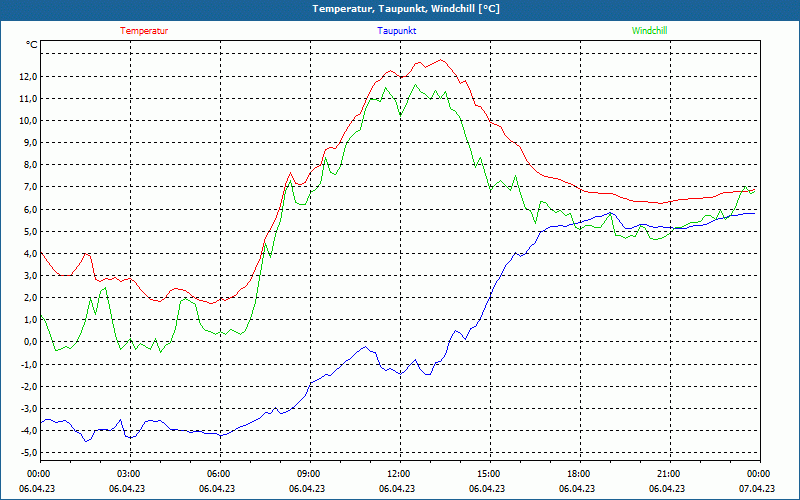Click the red Temperatur legend label
Screen dimensions: 800x500
coord(144,31)
